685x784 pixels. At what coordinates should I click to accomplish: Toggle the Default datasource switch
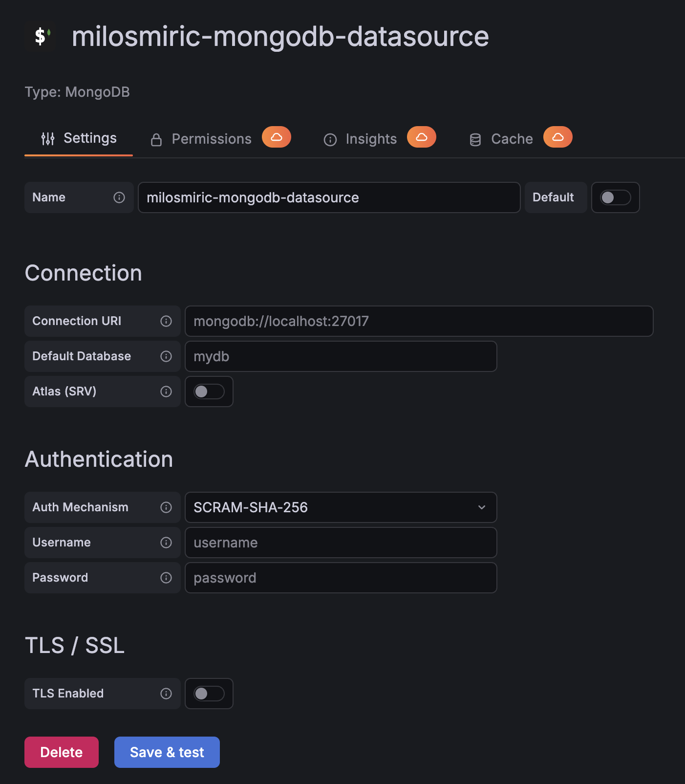[x=616, y=197]
